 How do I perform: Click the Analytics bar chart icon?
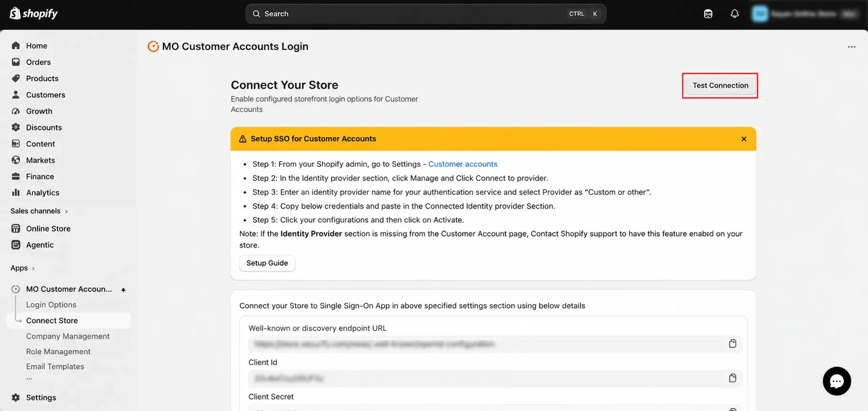click(16, 192)
